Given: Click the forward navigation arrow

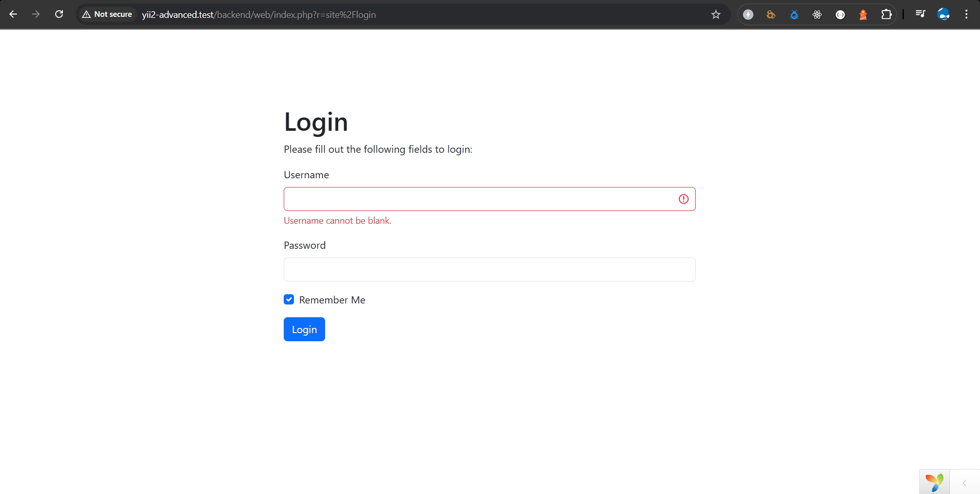Looking at the screenshot, I should 36,14.
